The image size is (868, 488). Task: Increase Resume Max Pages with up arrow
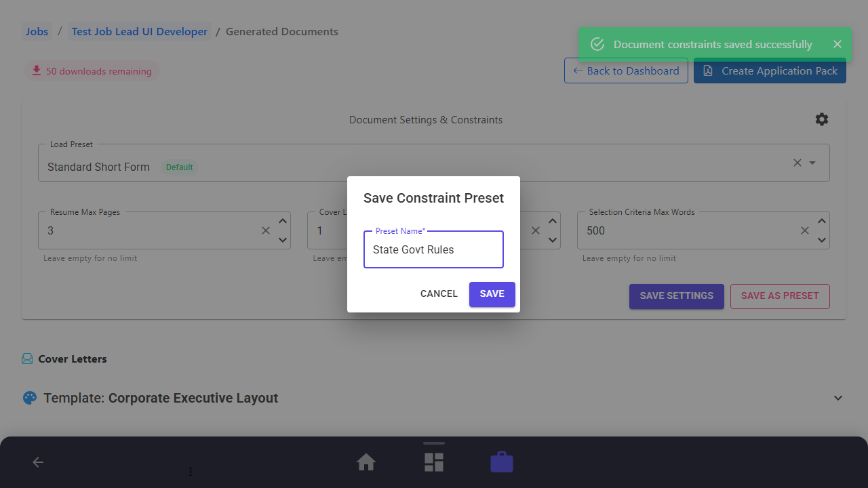[x=283, y=221]
